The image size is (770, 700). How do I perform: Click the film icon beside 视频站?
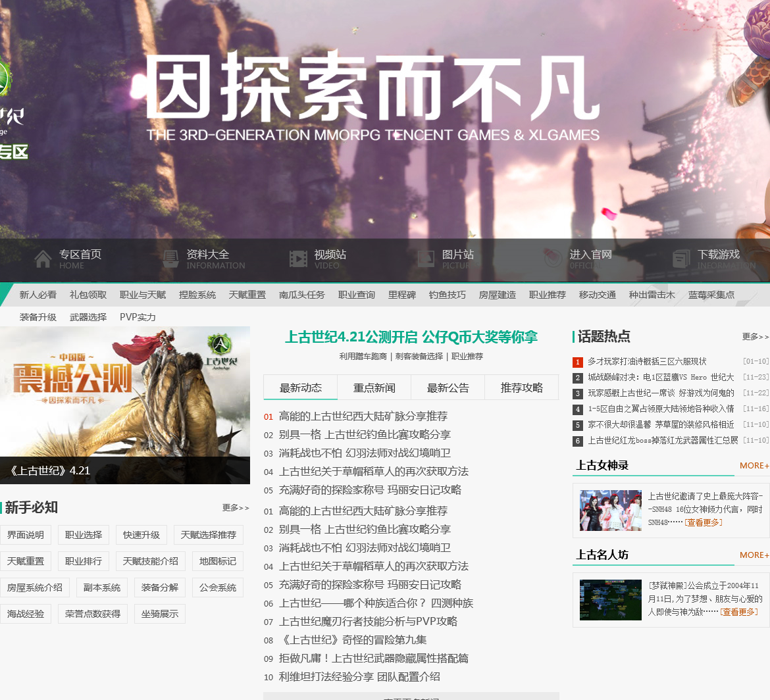tap(298, 259)
